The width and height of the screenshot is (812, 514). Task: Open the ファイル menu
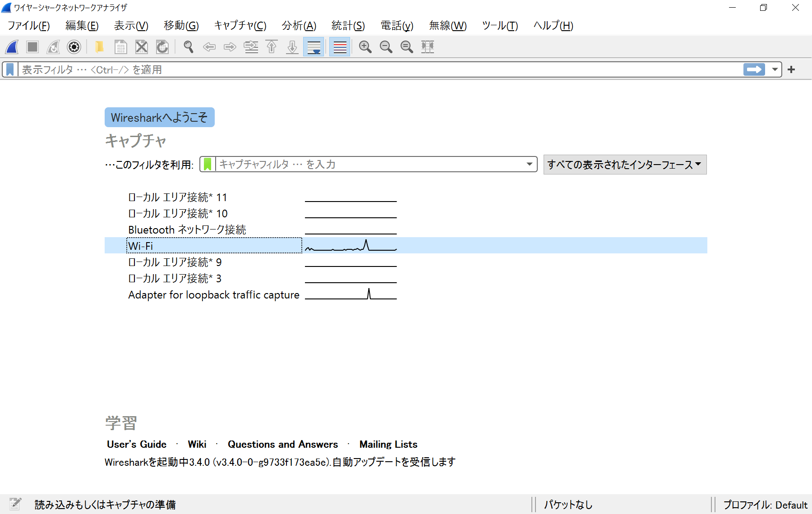(x=29, y=26)
